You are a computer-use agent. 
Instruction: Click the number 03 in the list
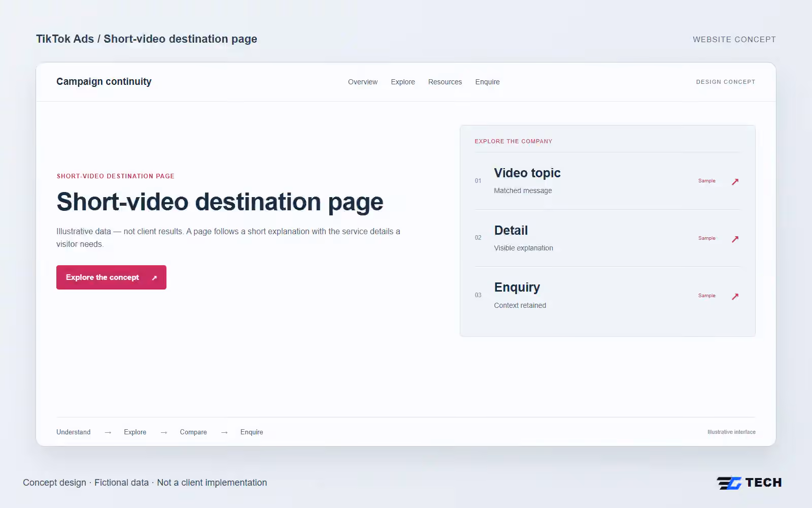(x=478, y=295)
